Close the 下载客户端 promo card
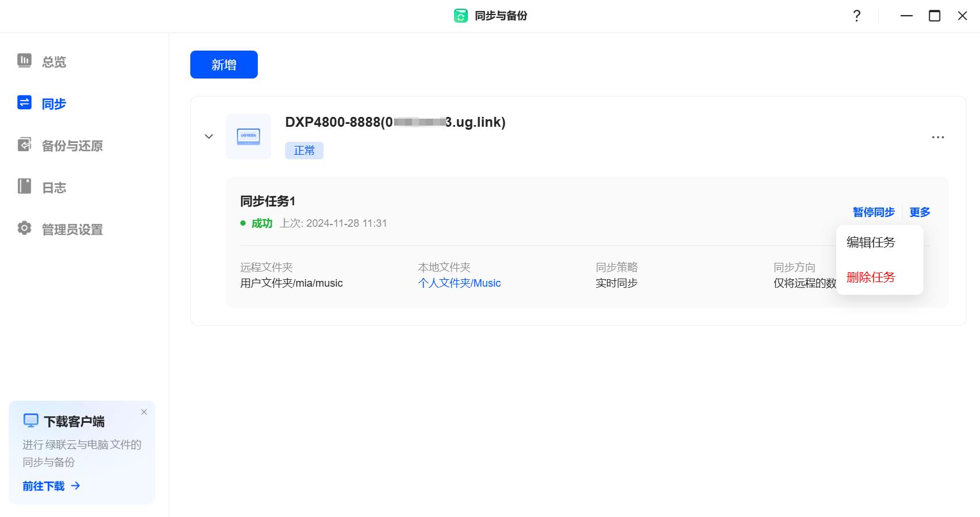 (144, 412)
